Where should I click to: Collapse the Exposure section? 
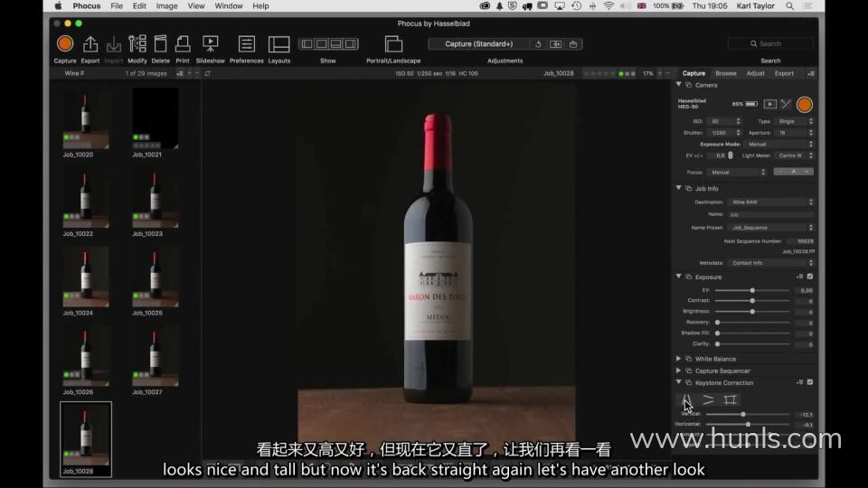tap(679, 277)
